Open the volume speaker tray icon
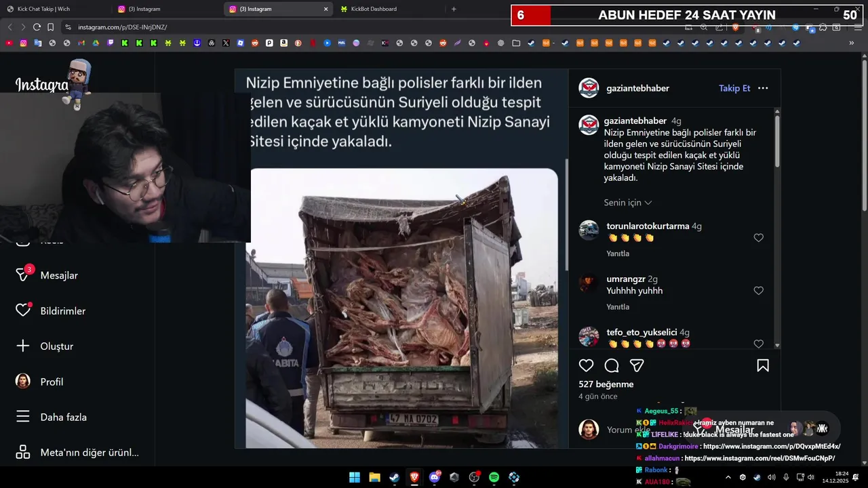 (810, 477)
